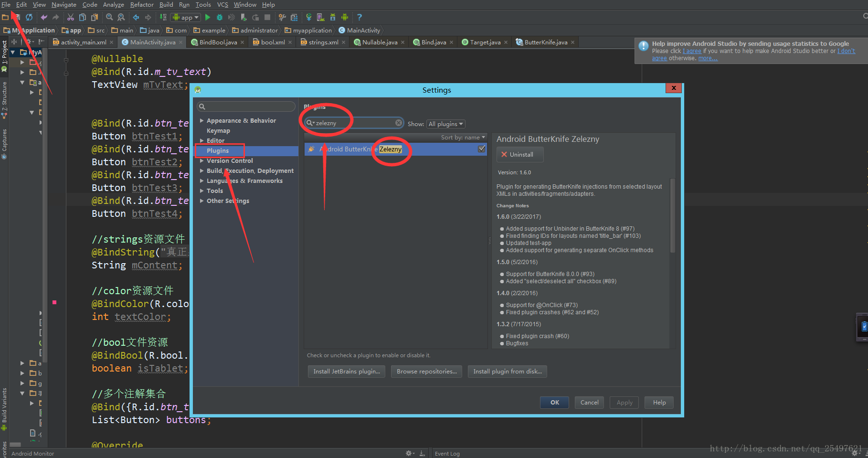This screenshot has height=458, width=868.
Task: Switch to Nullable.java editor tab
Action: 380,42
